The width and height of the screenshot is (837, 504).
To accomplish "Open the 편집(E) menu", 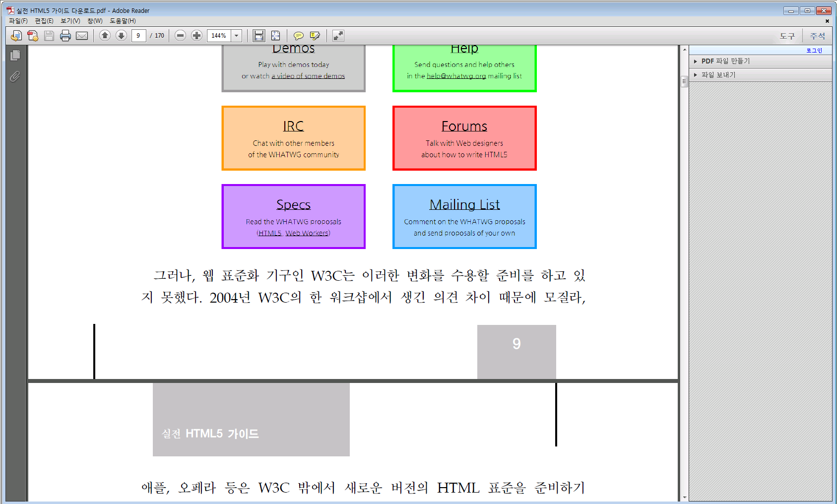I will click(x=44, y=21).
